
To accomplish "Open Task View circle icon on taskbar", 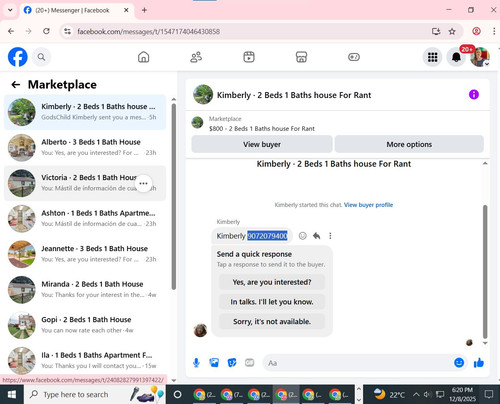I will pos(178,395).
